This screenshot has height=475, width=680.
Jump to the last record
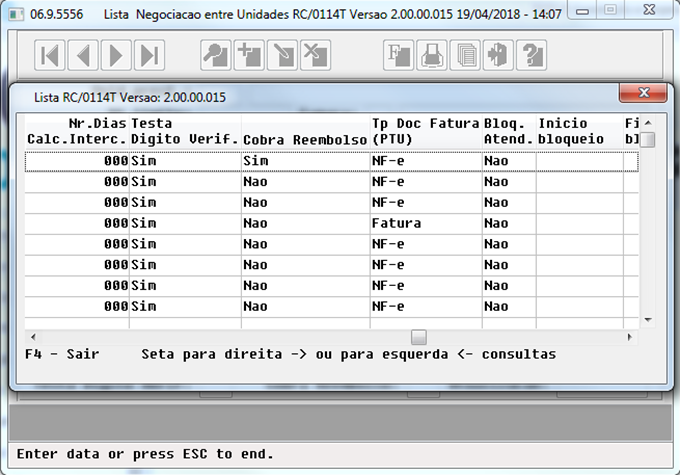click(x=149, y=55)
